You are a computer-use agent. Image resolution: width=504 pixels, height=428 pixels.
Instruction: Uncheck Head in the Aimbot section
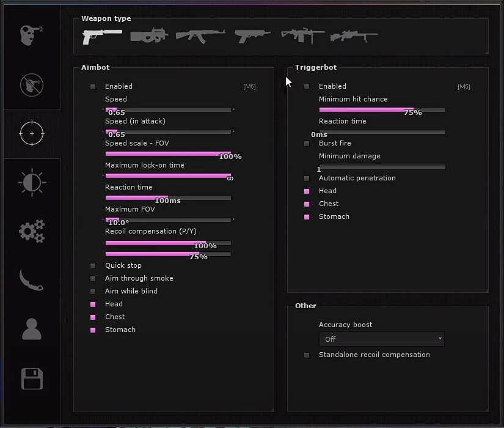pyautogui.click(x=93, y=304)
